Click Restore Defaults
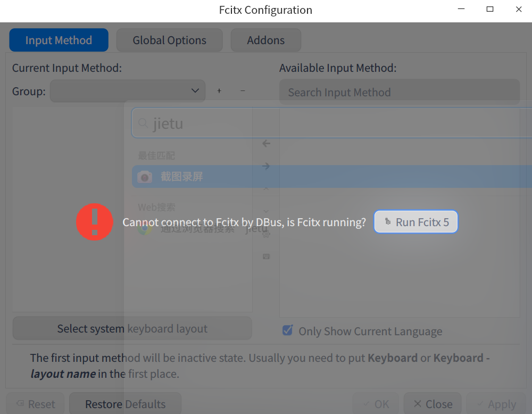 point(126,404)
